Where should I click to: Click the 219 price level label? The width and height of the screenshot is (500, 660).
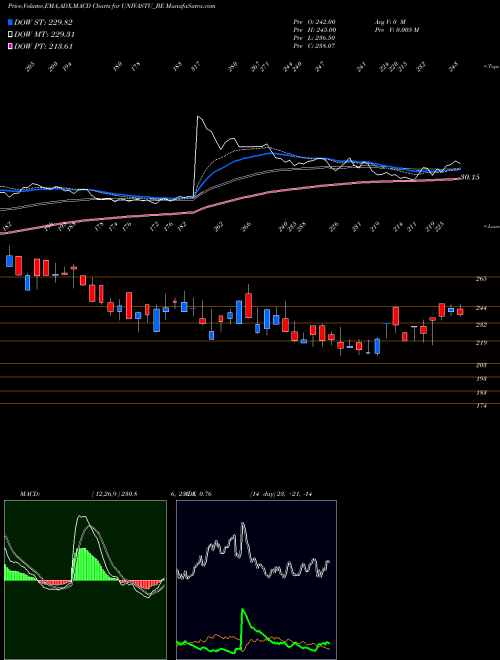[x=481, y=343]
